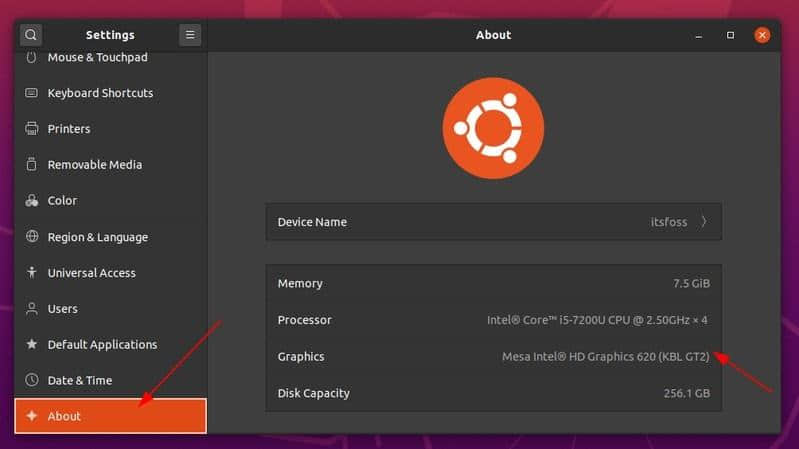Click the search icon in Settings header
Screen dimensions: 799x449
point(31,35)
